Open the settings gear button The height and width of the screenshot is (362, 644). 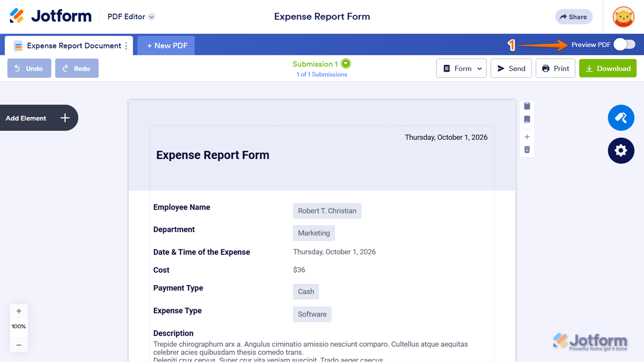pos(621,151)
